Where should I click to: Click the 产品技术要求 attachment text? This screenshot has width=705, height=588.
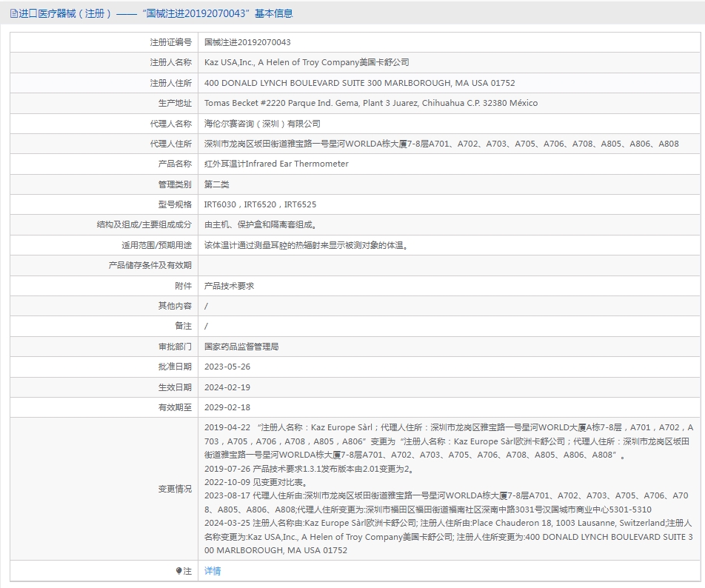coord(230,286)
